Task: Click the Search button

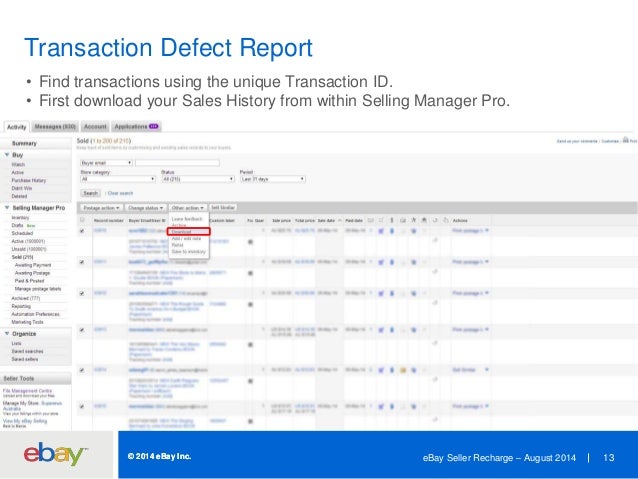Action: [90, 193]
